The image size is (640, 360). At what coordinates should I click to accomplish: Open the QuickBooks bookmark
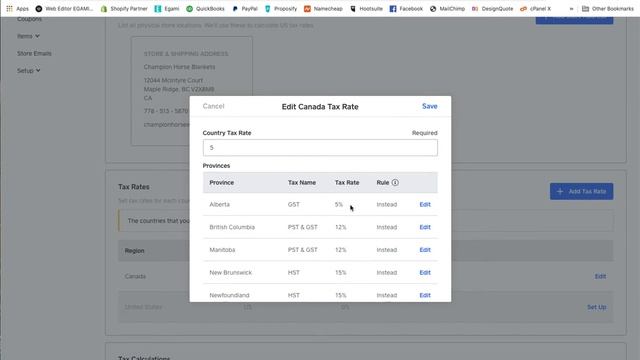205,9
